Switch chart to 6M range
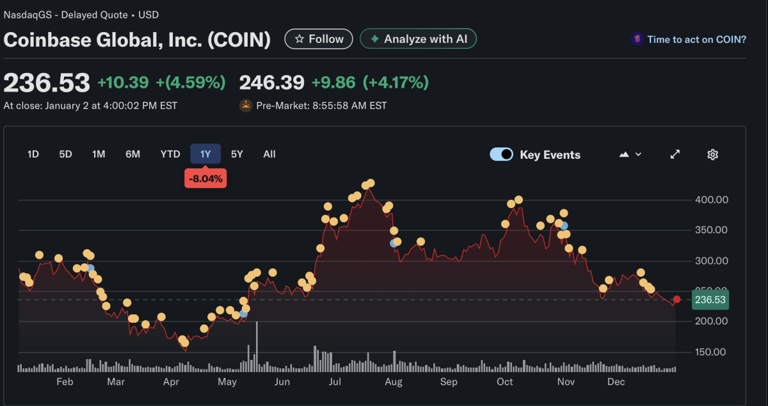This screenshot has width=768, height=406. pyautogui.click(x=133, y=154)
